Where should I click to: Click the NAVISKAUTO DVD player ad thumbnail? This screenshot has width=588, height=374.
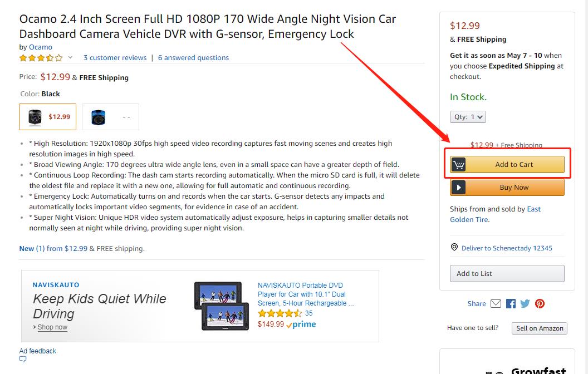pyautogui.click(x=222, y=306)
